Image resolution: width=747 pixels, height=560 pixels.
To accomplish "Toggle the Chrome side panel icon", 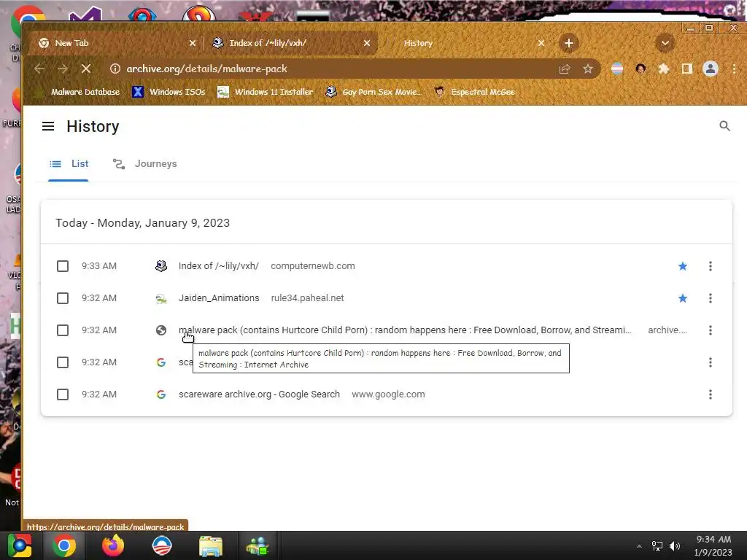I will (686, 69).
